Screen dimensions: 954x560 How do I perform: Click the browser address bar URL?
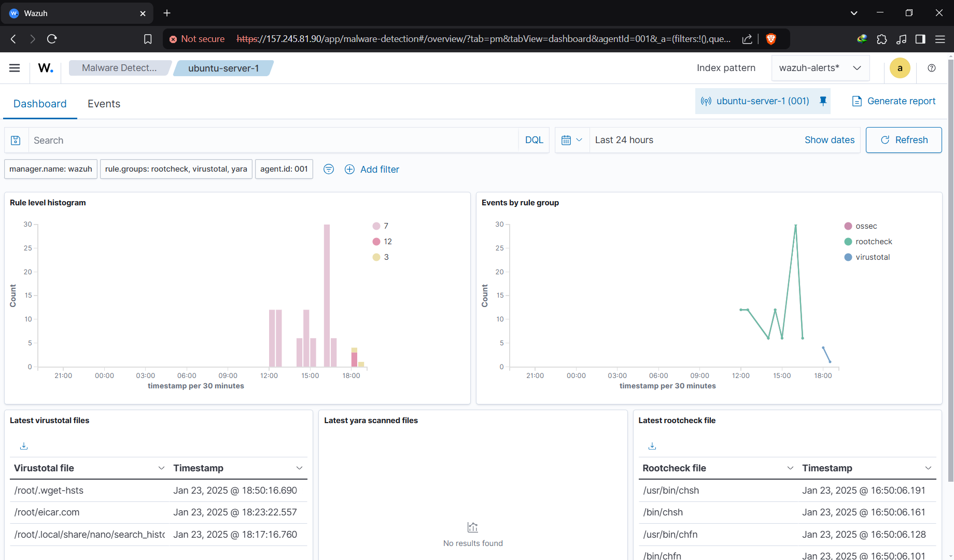point(483,39)
